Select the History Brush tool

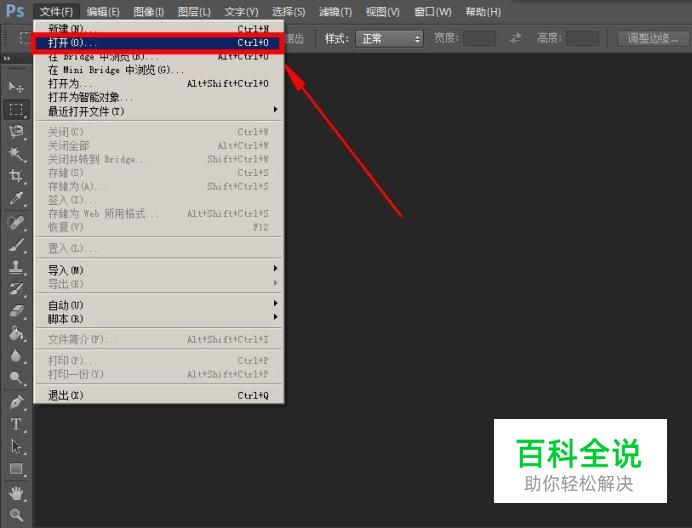16,289
